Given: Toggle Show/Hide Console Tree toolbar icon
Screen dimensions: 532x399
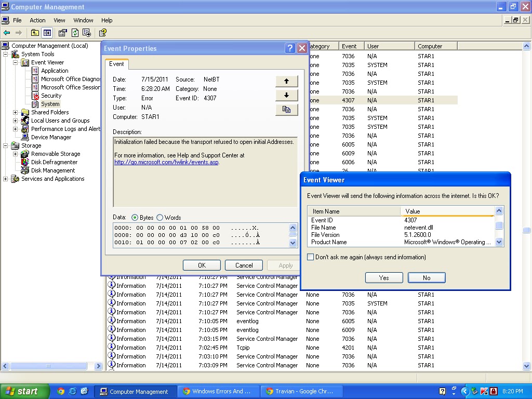Looking at the screenshot, I should pos(47,33).
